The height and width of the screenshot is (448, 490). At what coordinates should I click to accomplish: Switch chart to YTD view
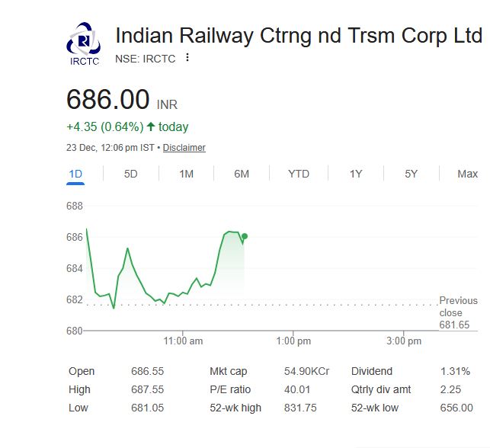point(299,174)
